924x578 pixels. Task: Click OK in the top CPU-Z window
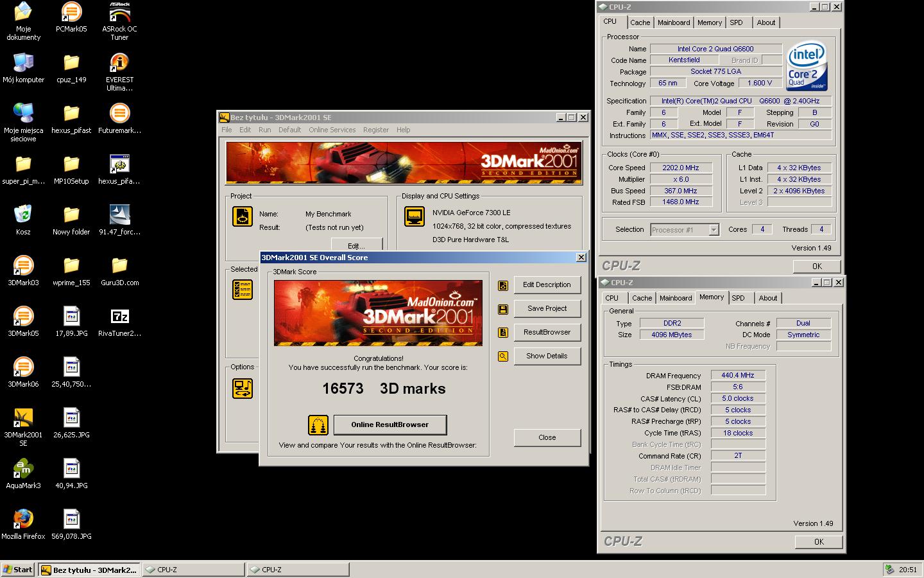817,266
